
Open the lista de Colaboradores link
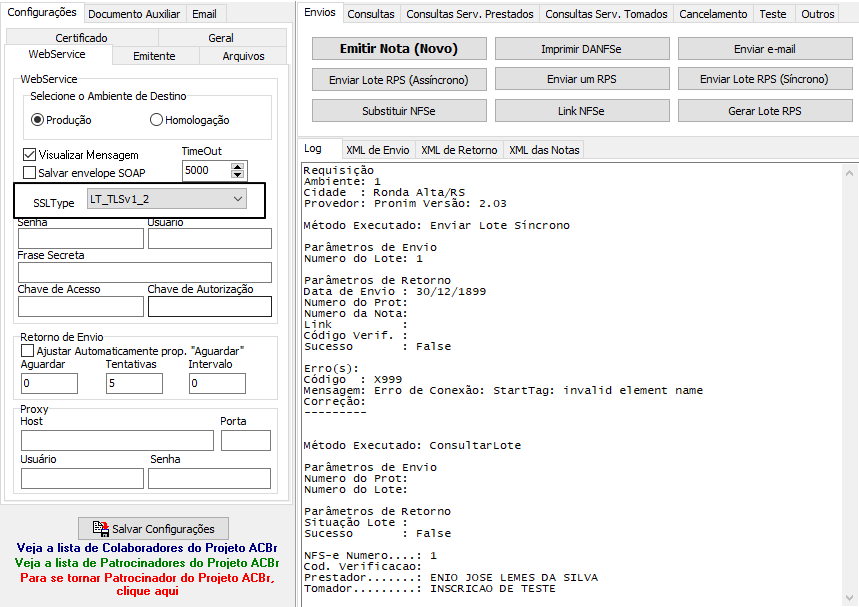147,548
